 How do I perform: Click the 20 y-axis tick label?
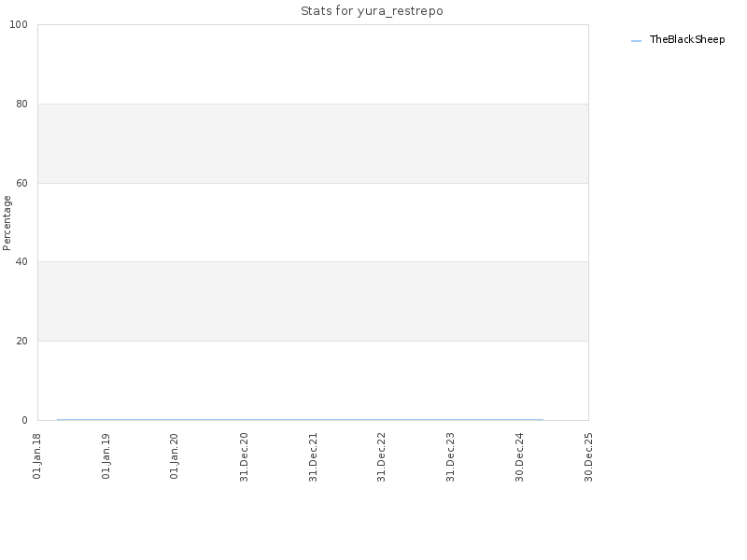[x=21, y=341]
